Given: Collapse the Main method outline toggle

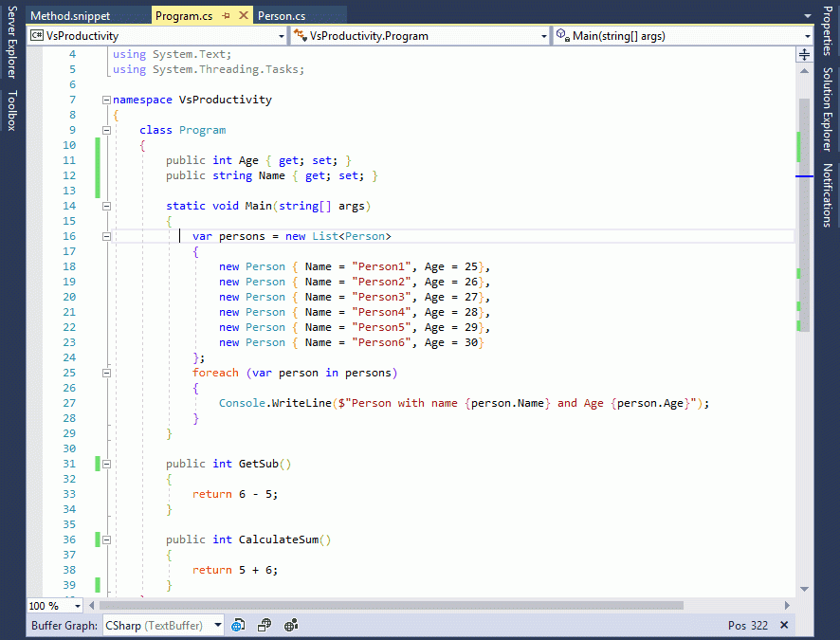Looking at the screenshot, I should pyautogui.click(x=106, y=206).
